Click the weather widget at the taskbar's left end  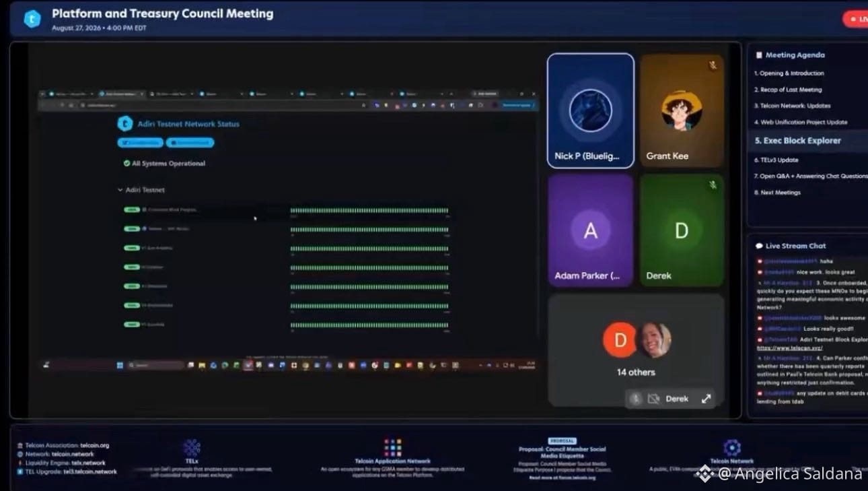[46, 365]
